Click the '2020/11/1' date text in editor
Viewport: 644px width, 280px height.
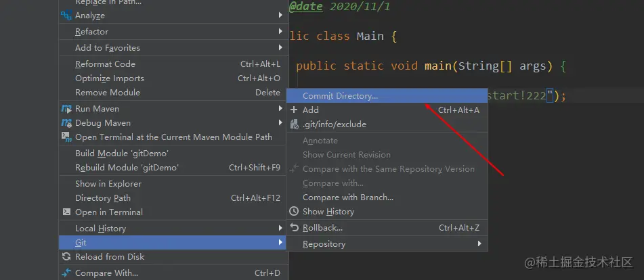coord(360,7)
